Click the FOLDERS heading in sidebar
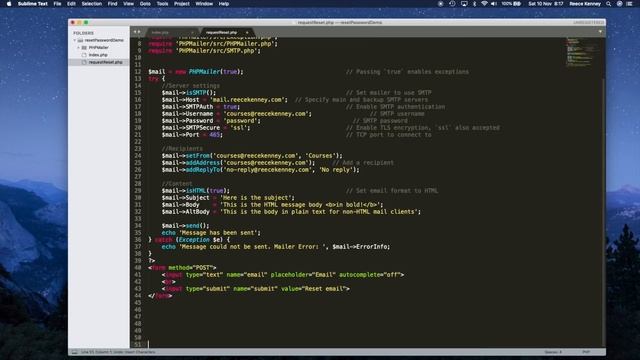 (83, 33)
